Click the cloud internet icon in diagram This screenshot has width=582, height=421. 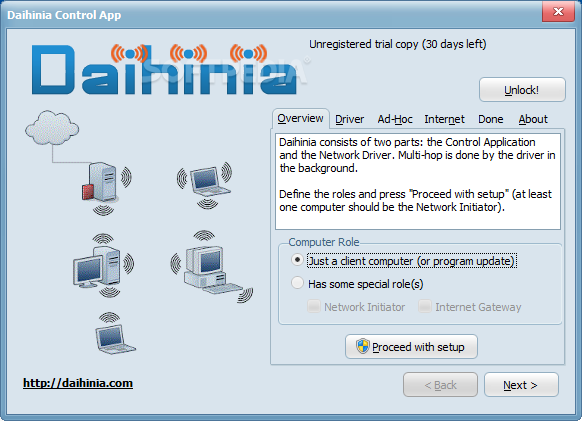52,128
